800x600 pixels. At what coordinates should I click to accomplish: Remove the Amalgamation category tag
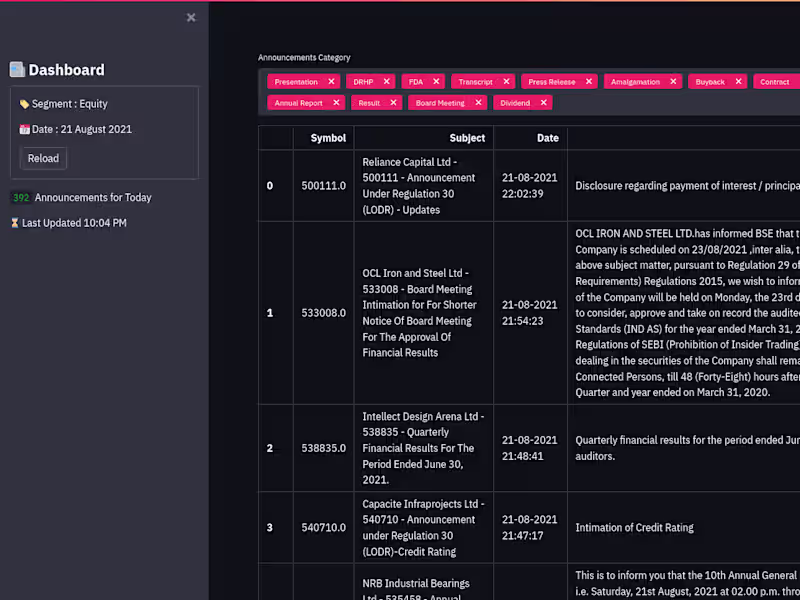[x=673, y=82]
